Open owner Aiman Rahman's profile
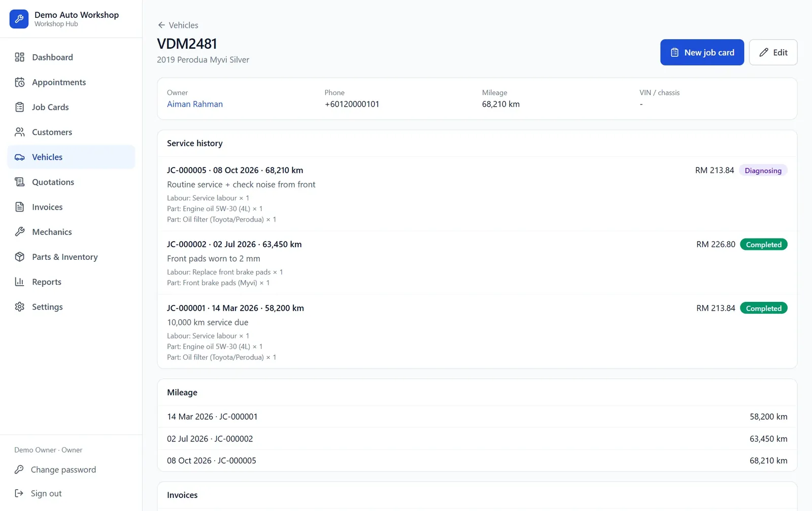 point(195,104)
